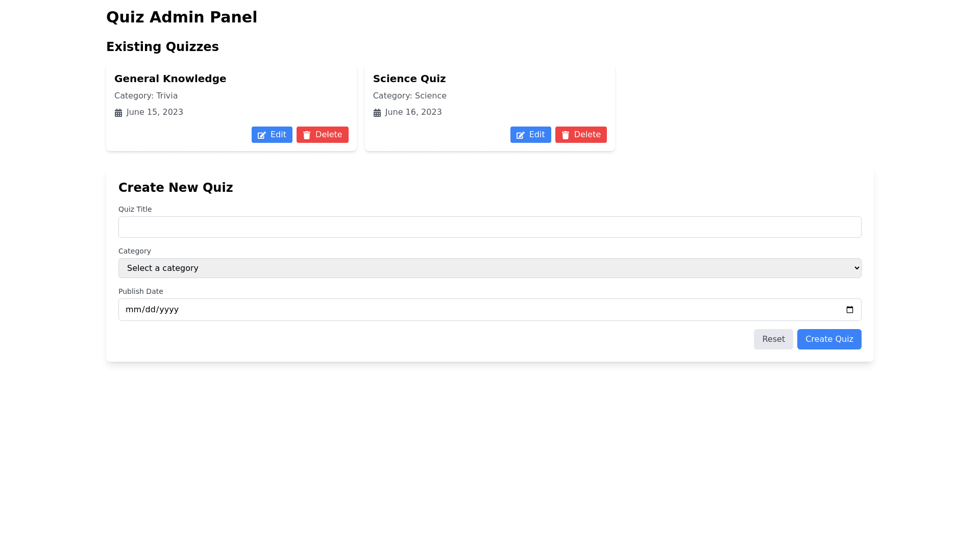Click the trash icon on General Knowledge's Delete button

coord(307,135)
